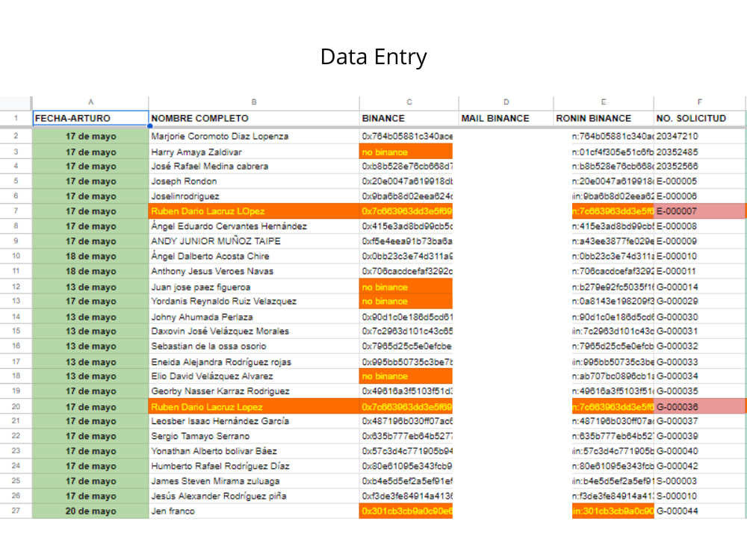Click Sergio Tamayo Serrano cell
747x560 pixels.
tap(254, 436)
